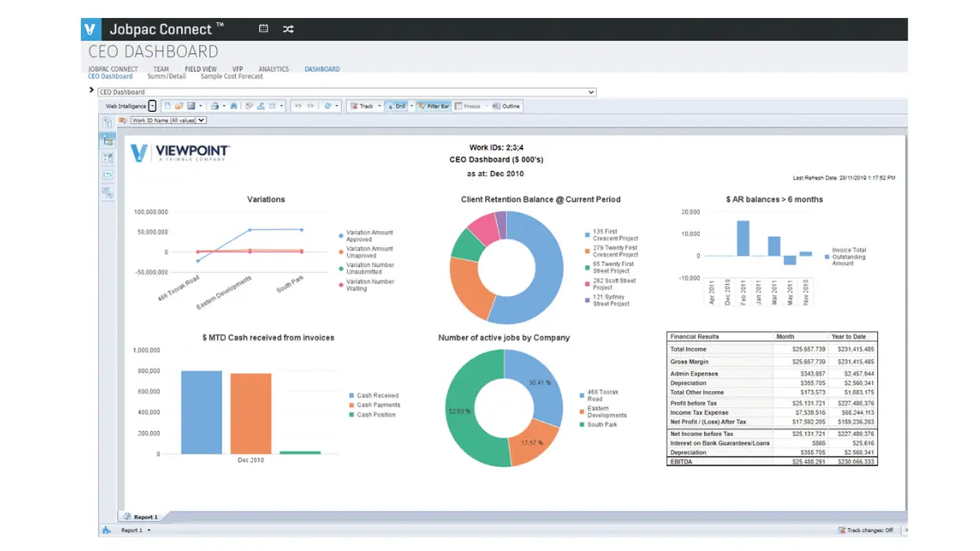980x551 pixels.
Task: Toggle the Outline view button
Action: (506, 106)
